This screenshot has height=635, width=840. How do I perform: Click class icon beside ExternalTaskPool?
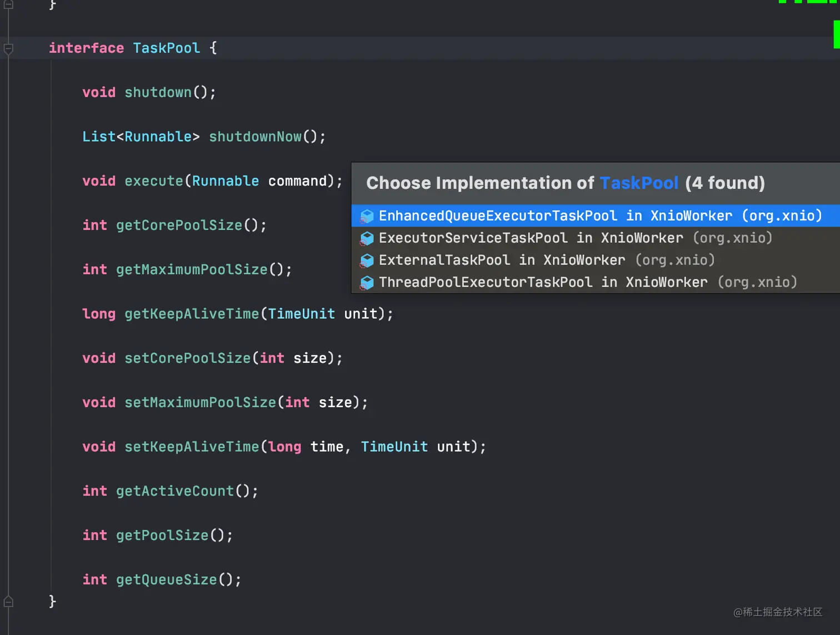367,261
